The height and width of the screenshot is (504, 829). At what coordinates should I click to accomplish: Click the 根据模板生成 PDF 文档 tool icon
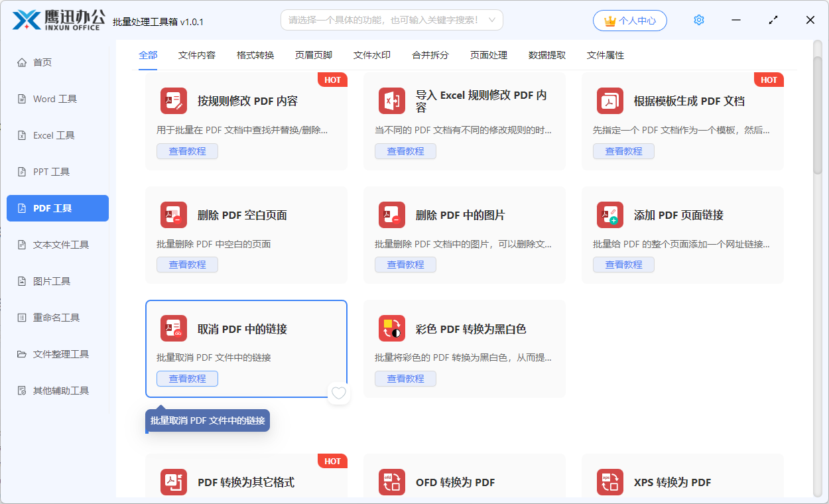(610, 101)
